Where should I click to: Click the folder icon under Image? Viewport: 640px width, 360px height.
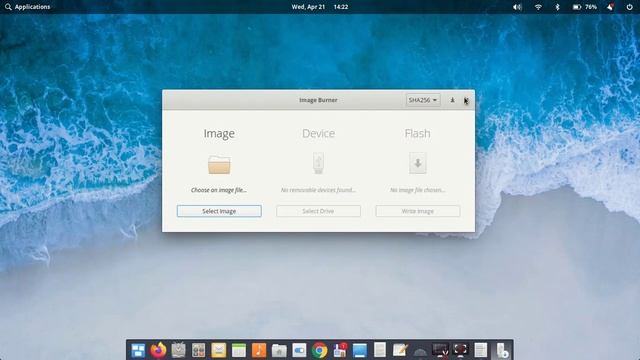219,164
